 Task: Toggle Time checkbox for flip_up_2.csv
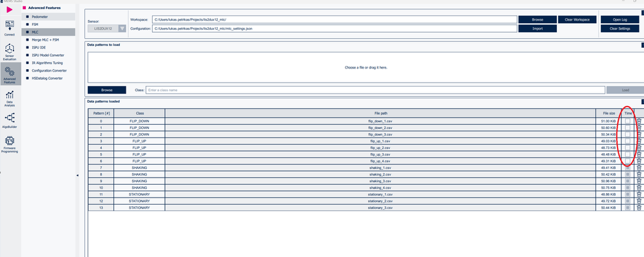pos(628,148)
